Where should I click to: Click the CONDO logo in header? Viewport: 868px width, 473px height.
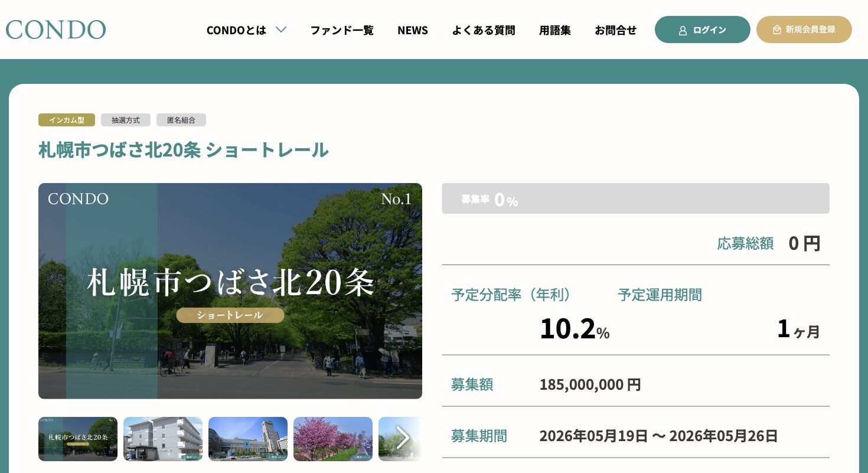pyautogui.click(x=56, y=30)
